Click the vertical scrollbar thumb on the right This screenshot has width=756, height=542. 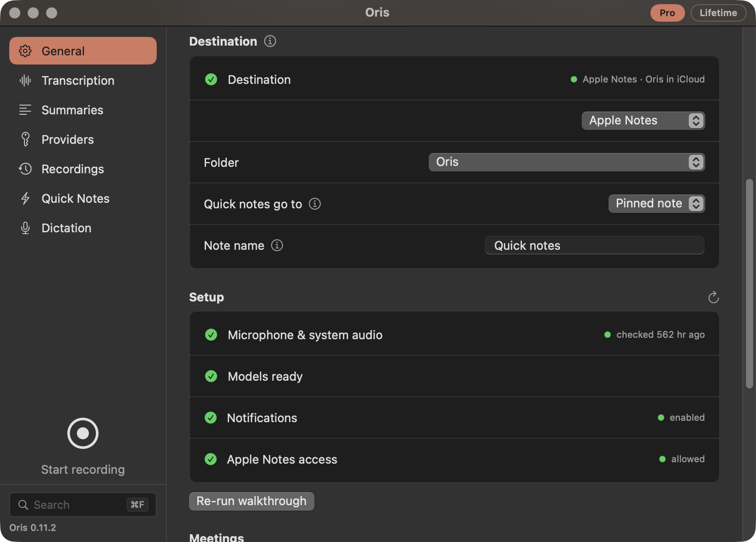(x=749, y=283)
